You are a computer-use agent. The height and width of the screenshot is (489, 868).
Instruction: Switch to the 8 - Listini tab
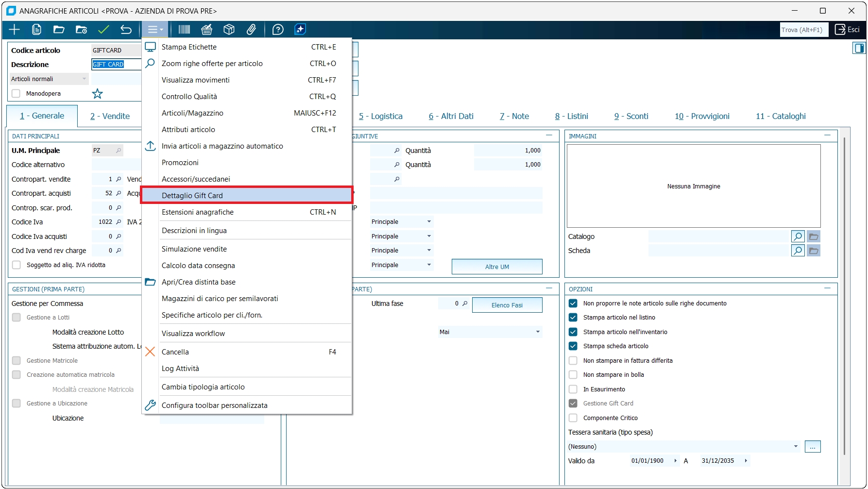[571, 116]
